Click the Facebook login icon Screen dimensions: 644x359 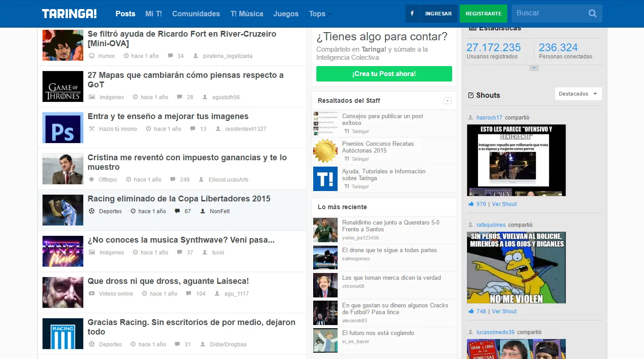(412, 14)
